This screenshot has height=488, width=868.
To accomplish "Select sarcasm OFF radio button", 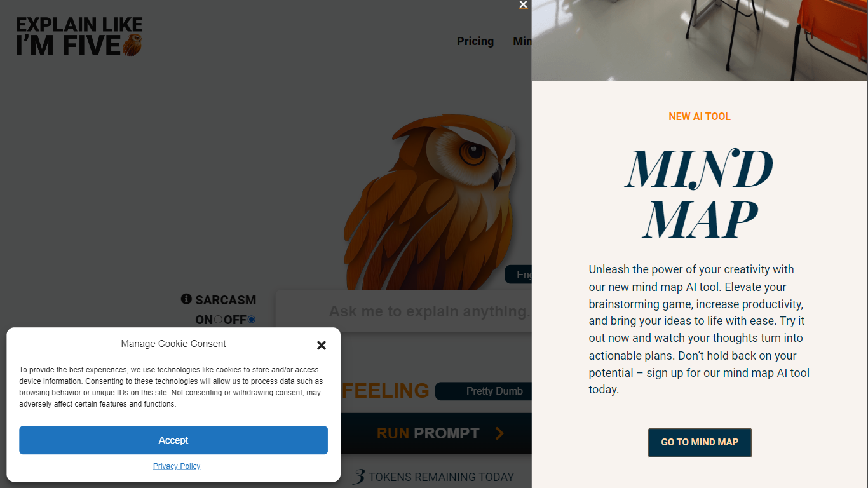I will [x=251, y=320].
